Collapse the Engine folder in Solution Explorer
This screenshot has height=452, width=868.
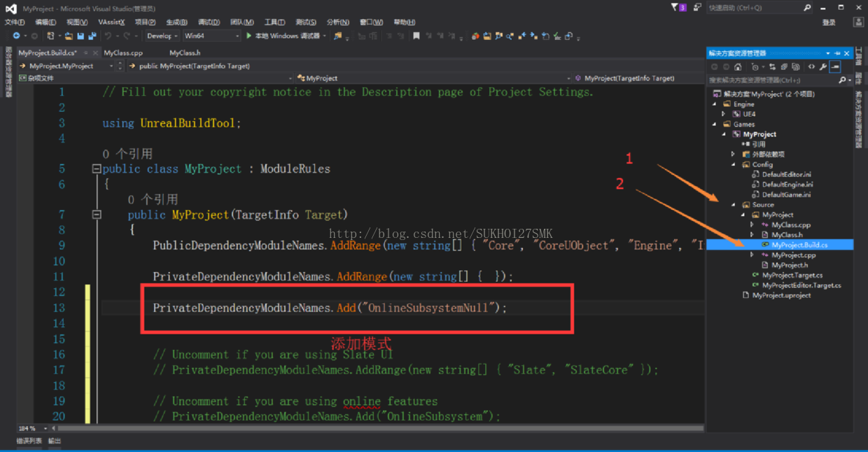coord(715,104)
